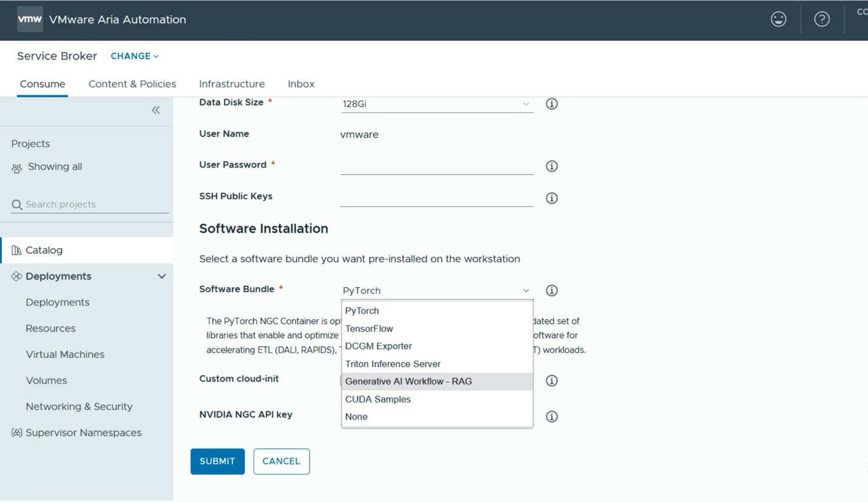Click the VMware logo icon
The height and width of the screenshot is (503, 868).
30,19
